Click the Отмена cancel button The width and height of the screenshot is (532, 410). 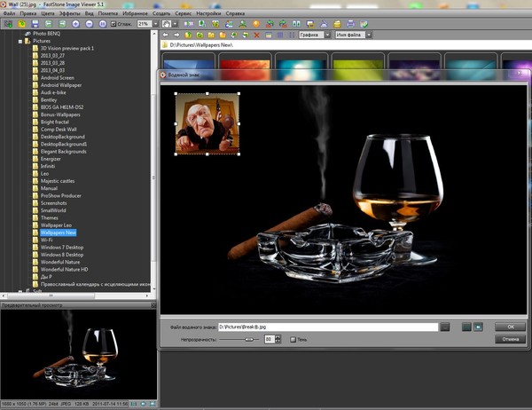tap(510, 339)
